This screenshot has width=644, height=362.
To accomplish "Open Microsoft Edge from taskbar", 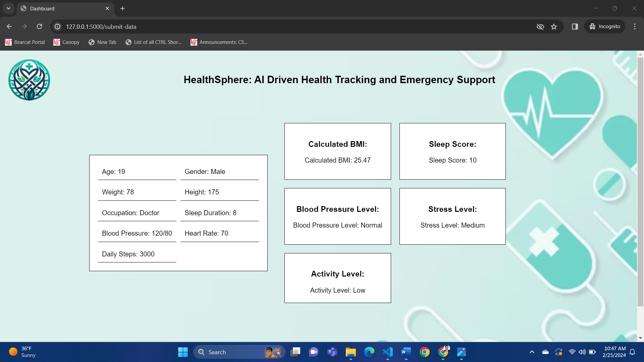I will point(369,352).
